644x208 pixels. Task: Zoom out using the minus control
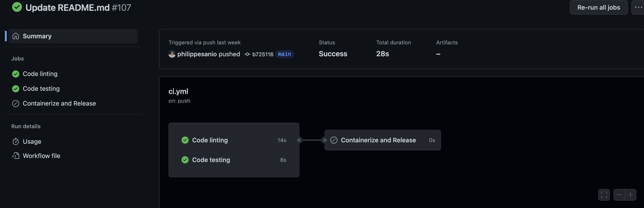coord(619,195)
